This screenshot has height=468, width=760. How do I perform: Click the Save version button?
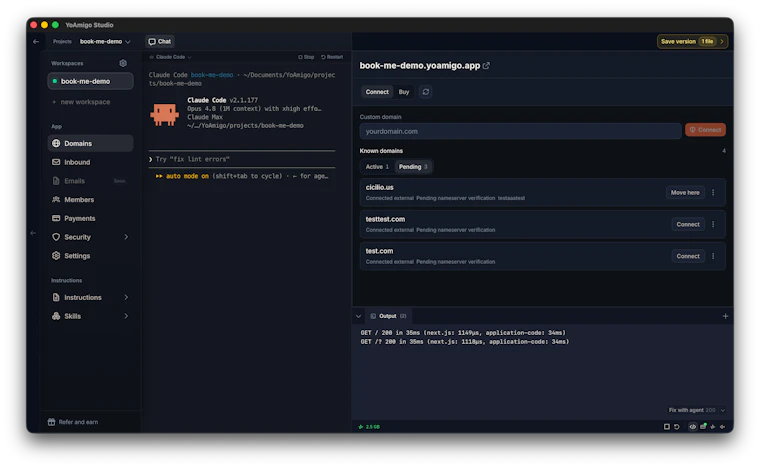click(692, 42)
